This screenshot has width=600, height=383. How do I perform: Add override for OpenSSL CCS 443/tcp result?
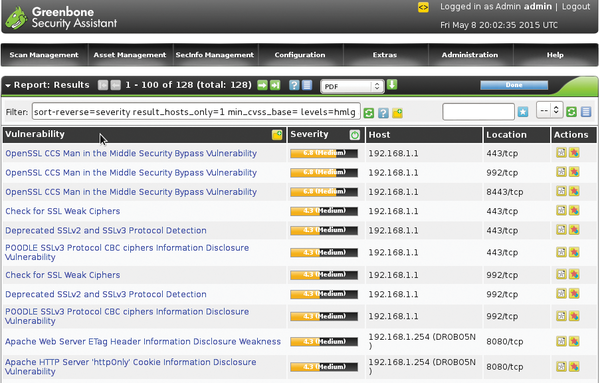(574, 153)
